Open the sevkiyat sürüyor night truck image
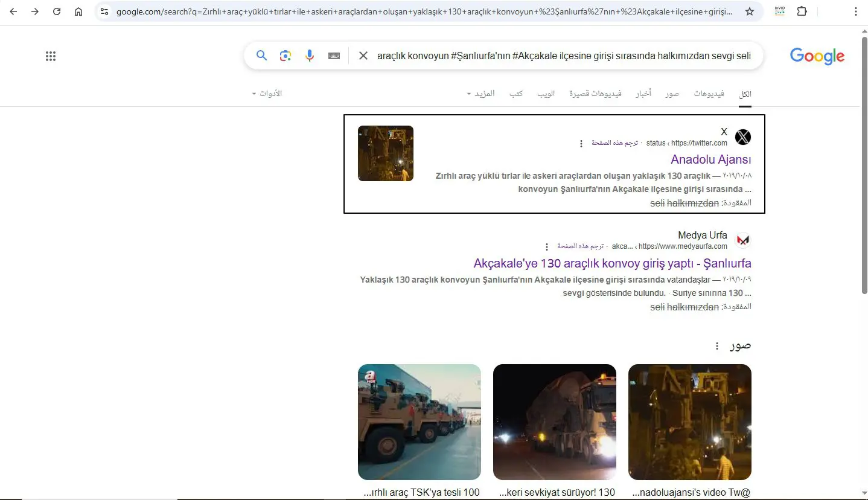This screenshot has height=500, width=868. click(555, 422)
